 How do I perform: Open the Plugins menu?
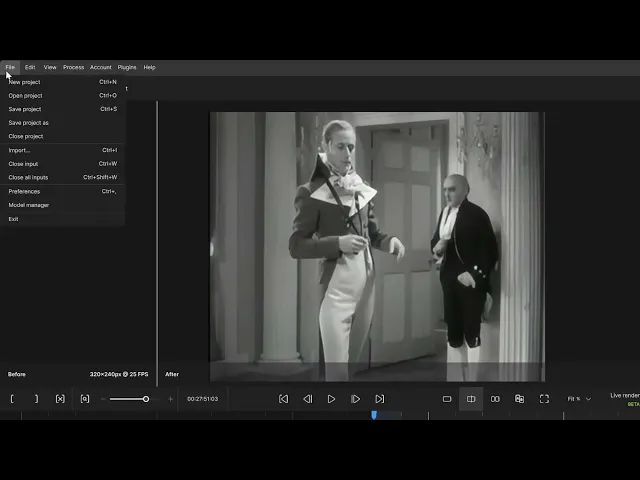127,67
